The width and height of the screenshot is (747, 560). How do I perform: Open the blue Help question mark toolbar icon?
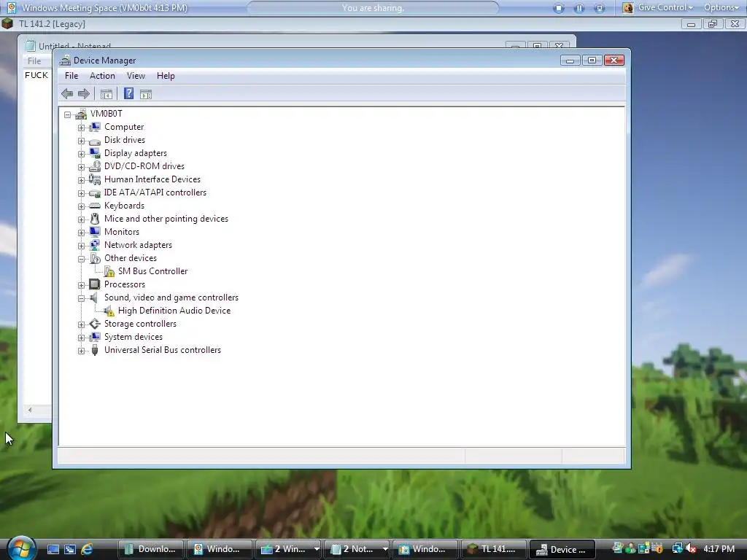click(x=128, y=93)
